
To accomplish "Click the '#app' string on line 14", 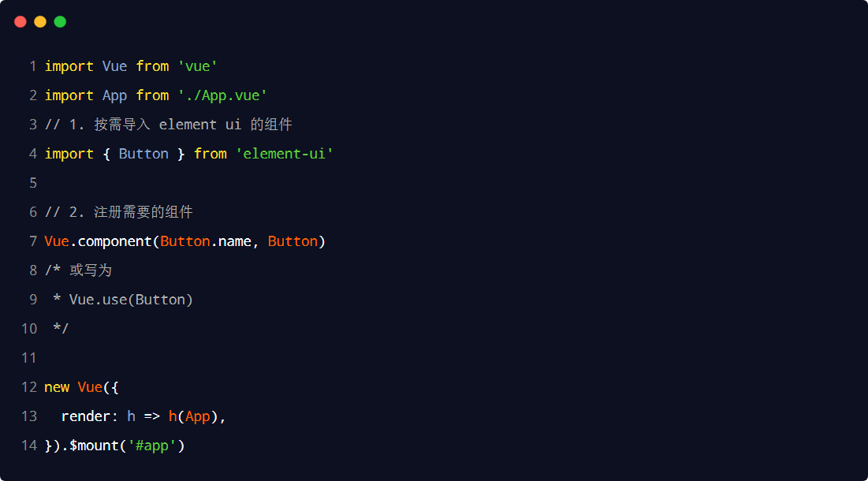I will tap(151, 446).
